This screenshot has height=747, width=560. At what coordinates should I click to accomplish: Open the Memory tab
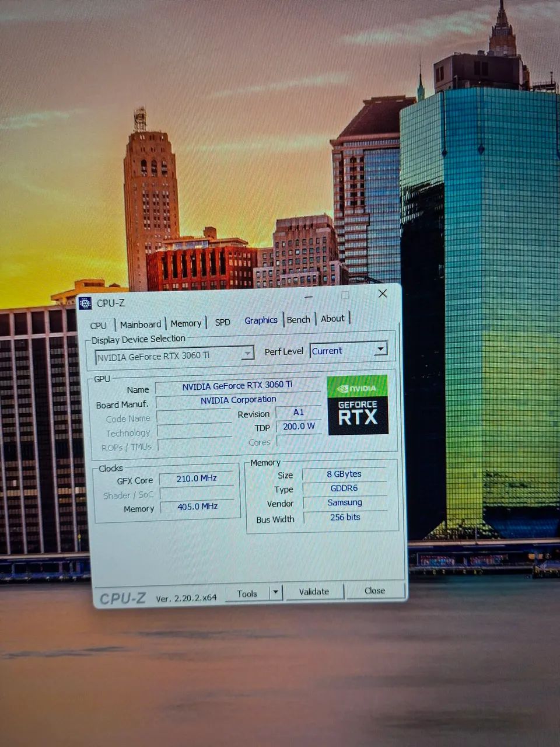pyautogui.click(x=186, y=323)
